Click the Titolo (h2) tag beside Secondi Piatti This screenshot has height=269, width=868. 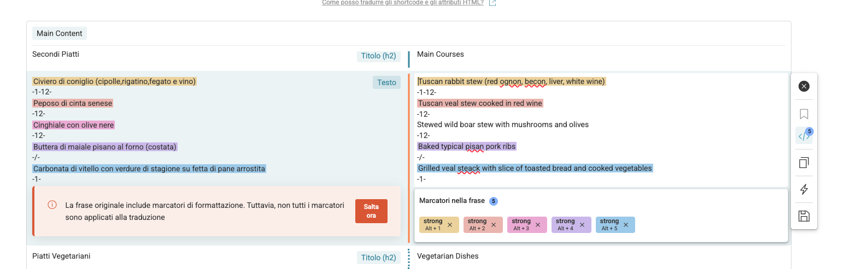pyautogui.click(x=378, y=56)
